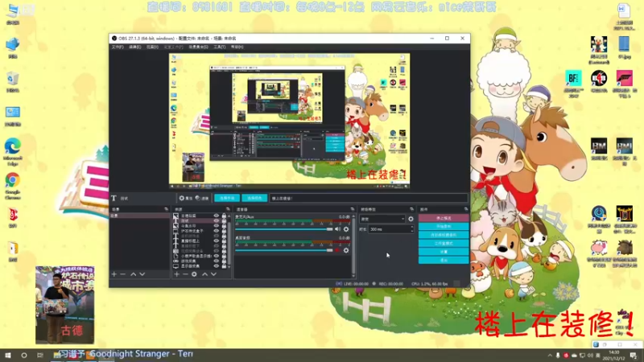The width and height of the screenshot is (644, 362).
Task: Add a new scene with plus icon
Action: coord(114,274)
